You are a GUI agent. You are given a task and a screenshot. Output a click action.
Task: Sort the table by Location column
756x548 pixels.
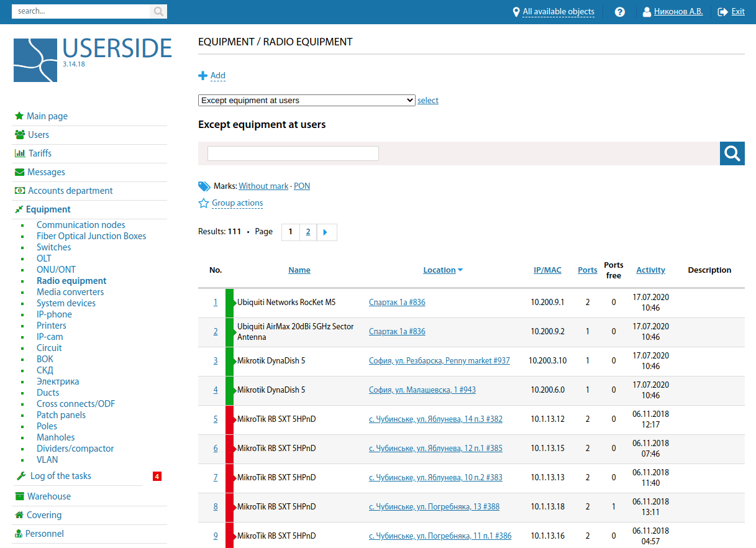click(439, 270)
